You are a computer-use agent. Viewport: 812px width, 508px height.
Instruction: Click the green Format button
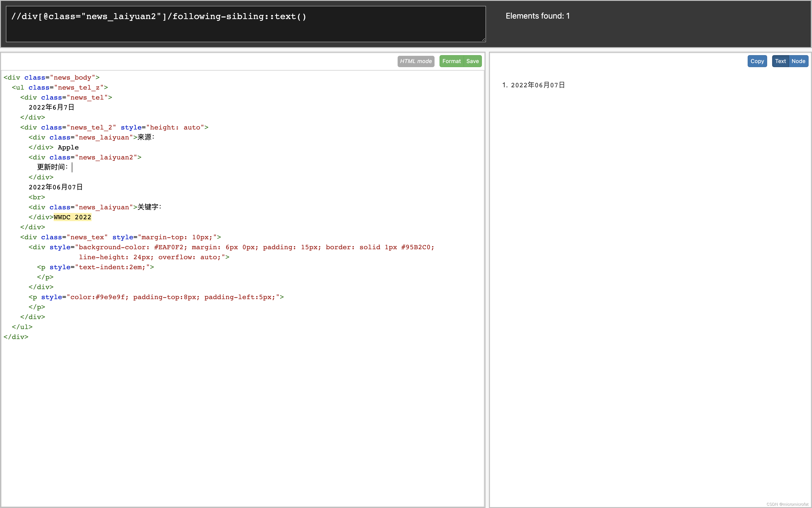(451, 61)
